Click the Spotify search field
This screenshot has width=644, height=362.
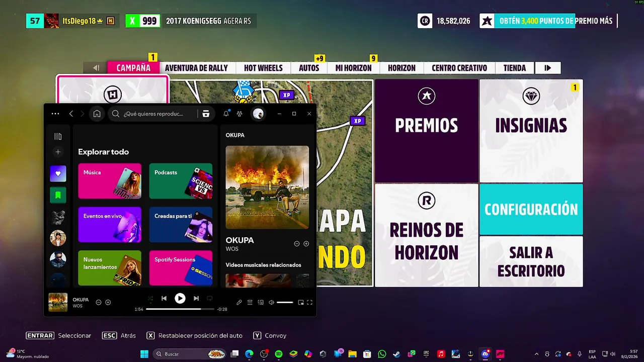click(152, 114)
